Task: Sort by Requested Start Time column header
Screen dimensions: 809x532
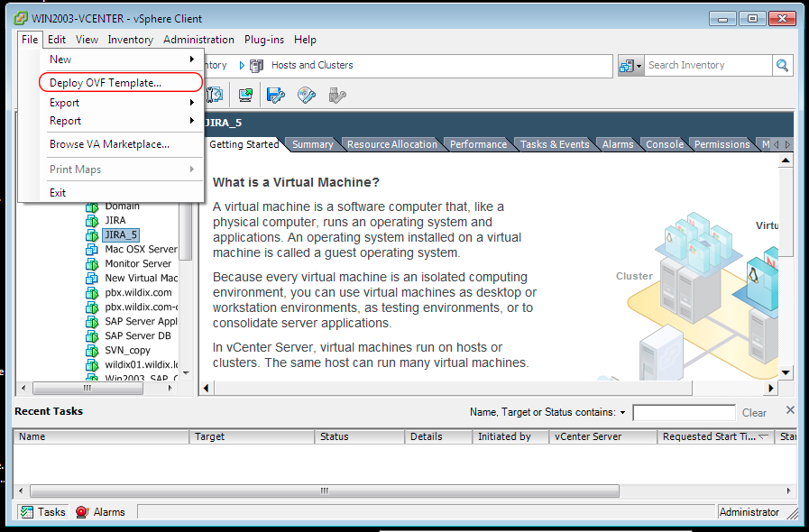Action: click(715, 436)
